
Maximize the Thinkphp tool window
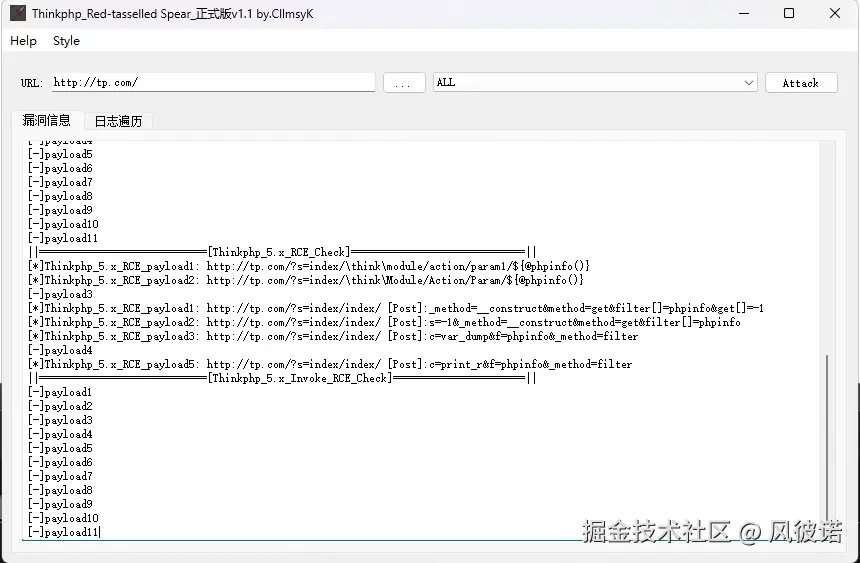pyautogui.click(x=789, y=13)
